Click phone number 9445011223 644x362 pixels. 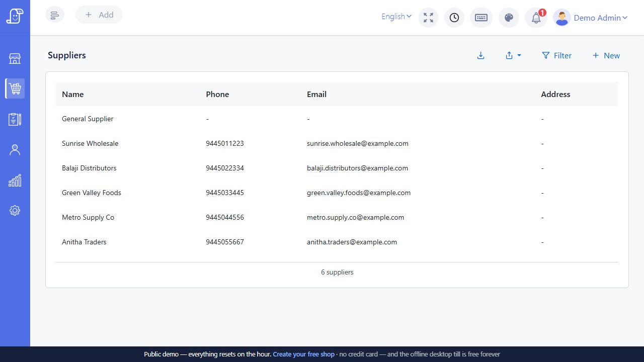(225, 143)
